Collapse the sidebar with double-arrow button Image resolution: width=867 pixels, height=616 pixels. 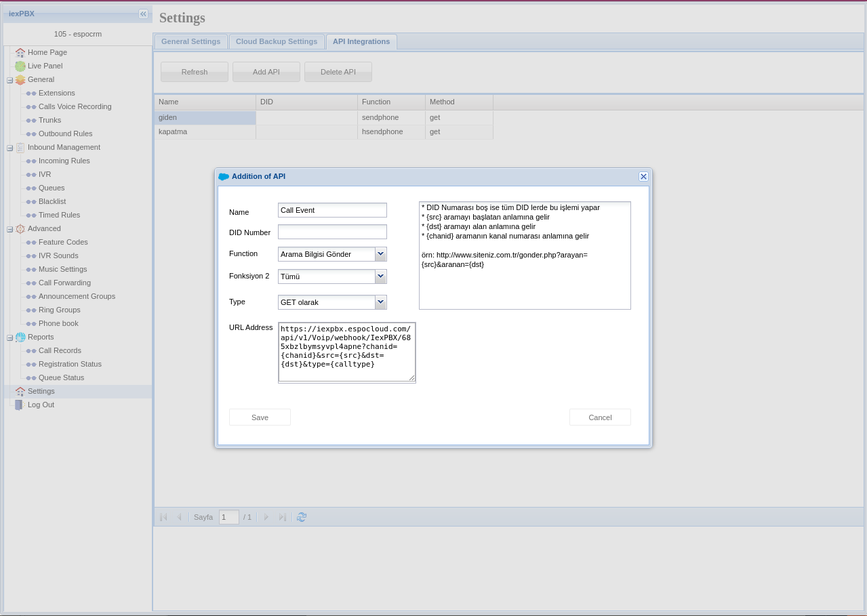click(x=143, y=14)
